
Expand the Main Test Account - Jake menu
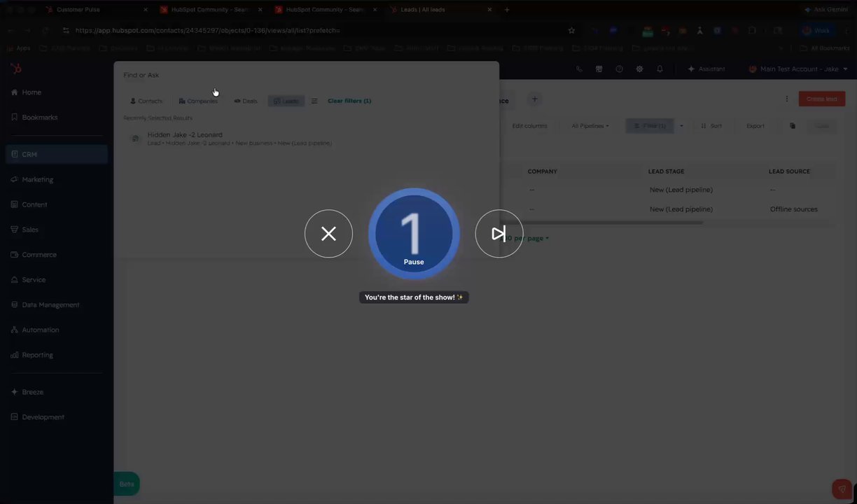(x=798, y=69)
